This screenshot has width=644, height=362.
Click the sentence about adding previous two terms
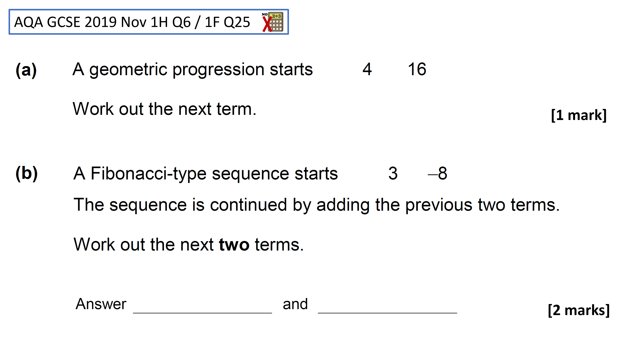[x=316, y=205]
